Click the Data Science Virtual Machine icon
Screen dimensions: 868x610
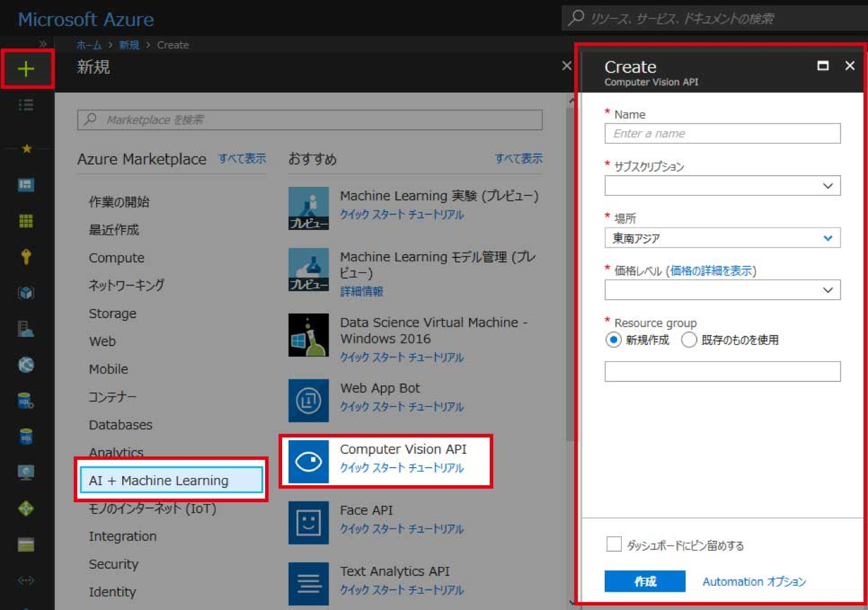click(x=308, y=335)
